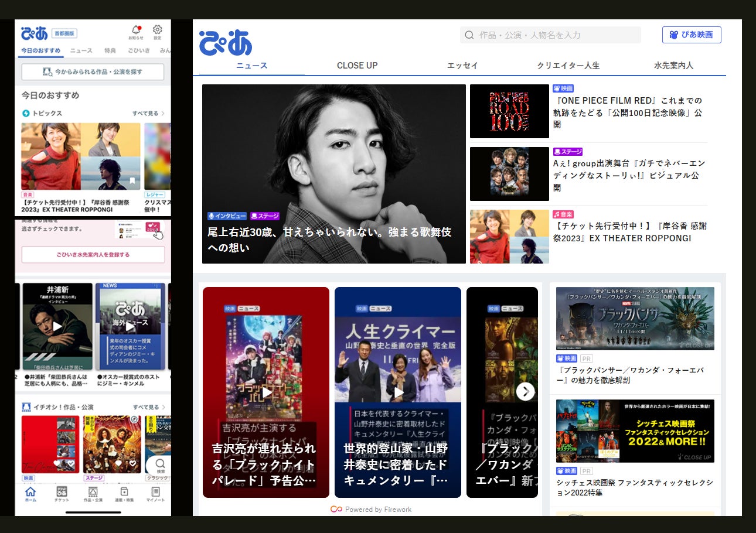Click the ステージ tag on featured article
Viewport: 756px width, 533px height.
pyautogui.click(x=265, y=216)
